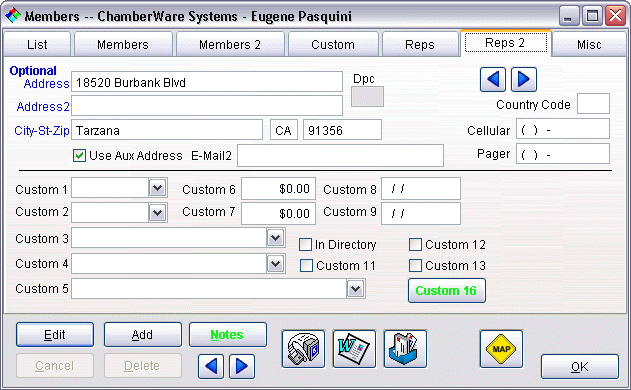This screenshot has width=631, height=390.
Task: Click the Delete button
Action: (142, 365)
